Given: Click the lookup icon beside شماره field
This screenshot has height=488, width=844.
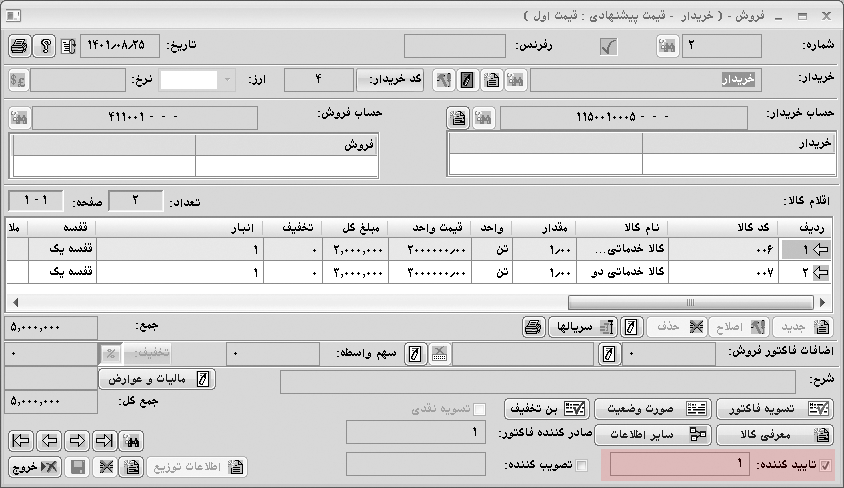Looking at the screenshot, I should tap(667, 46).
